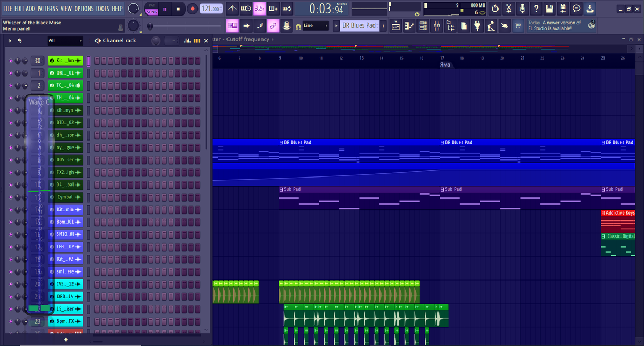Toggle step sequencer view icon in Channel rack

click(197, 41)
